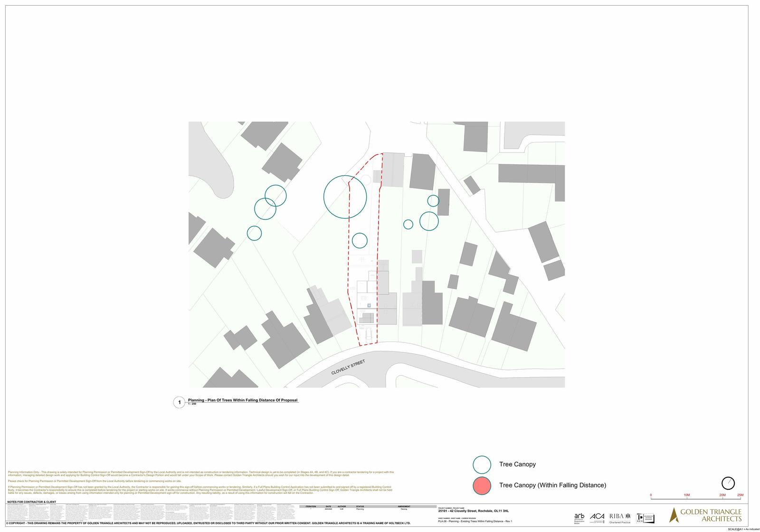Click the teal Tree Canopy legend circle
Viewport: 760px width, 532px height.
point(482,465)
